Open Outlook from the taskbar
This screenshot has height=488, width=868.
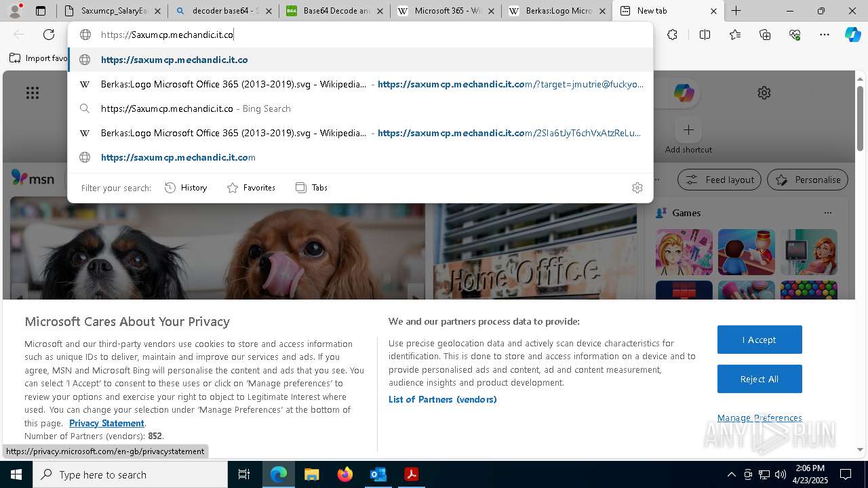pos(378,474)
